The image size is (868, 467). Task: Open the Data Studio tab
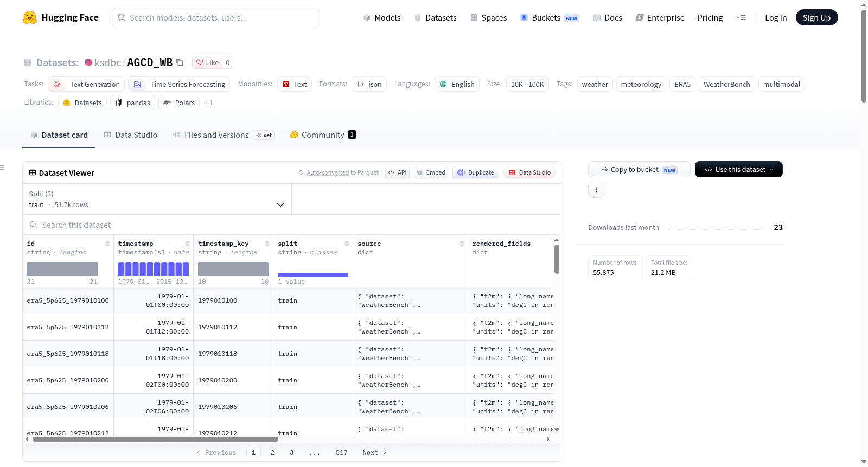tap(131, 135)
